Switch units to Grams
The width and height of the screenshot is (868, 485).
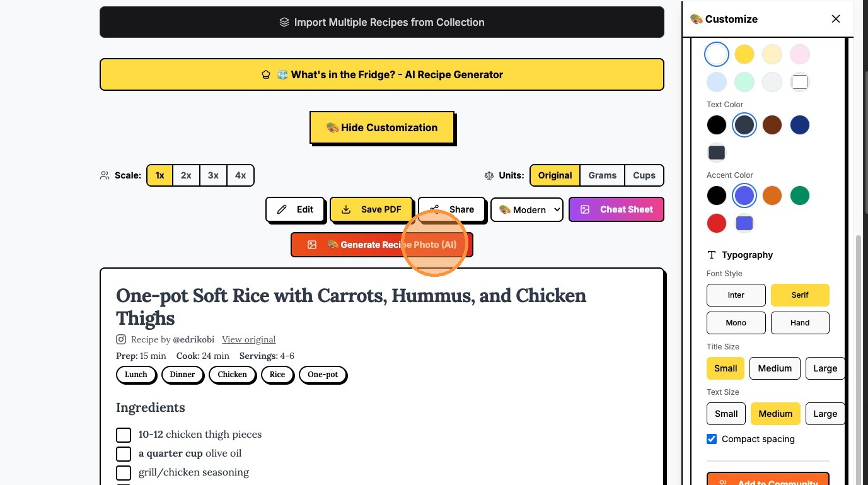pyautogui.click(x=602, y=175)
